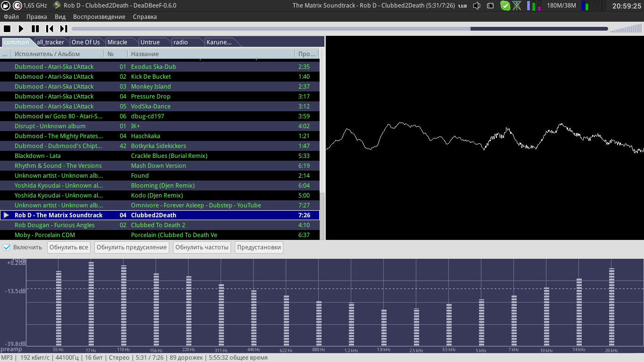644x362 pixels.
Task: Click the blue-green CPU cores monitor
Action: (593, 6)
